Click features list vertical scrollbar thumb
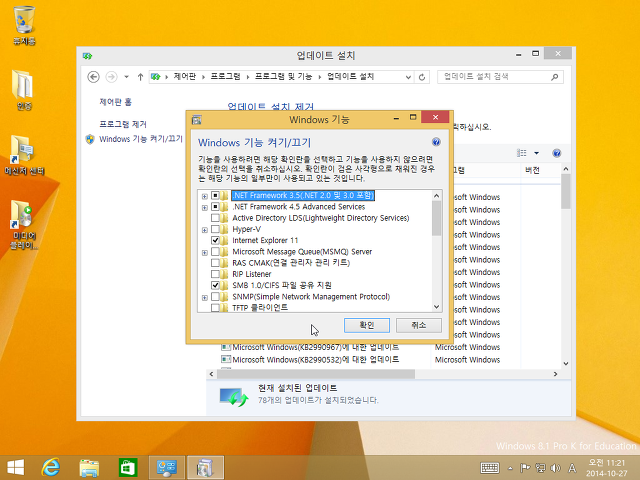 436,218
